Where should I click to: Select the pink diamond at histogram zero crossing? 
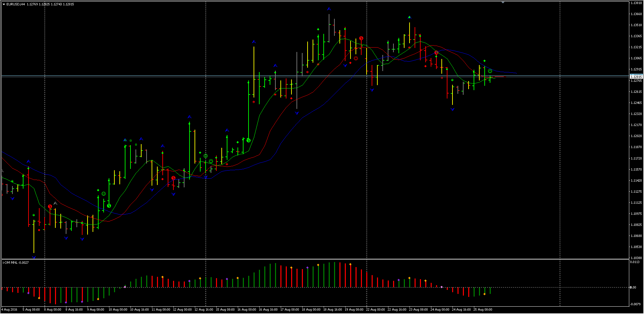click(125, 287)
